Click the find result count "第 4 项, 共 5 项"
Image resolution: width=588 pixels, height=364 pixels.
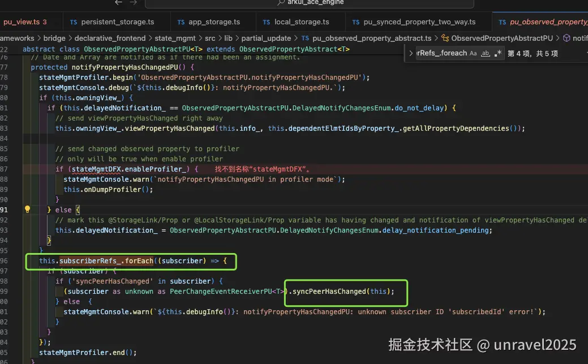point(533,54)
